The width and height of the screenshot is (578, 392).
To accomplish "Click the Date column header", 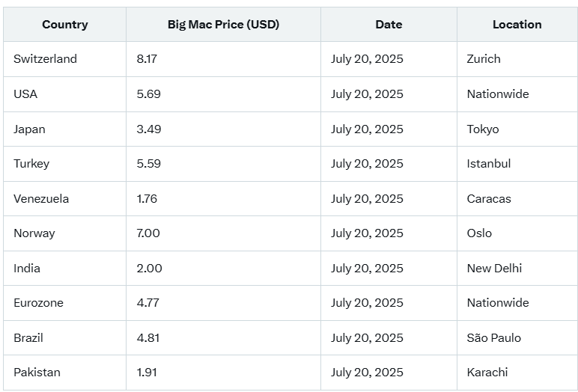I will [x=389, y=25].
